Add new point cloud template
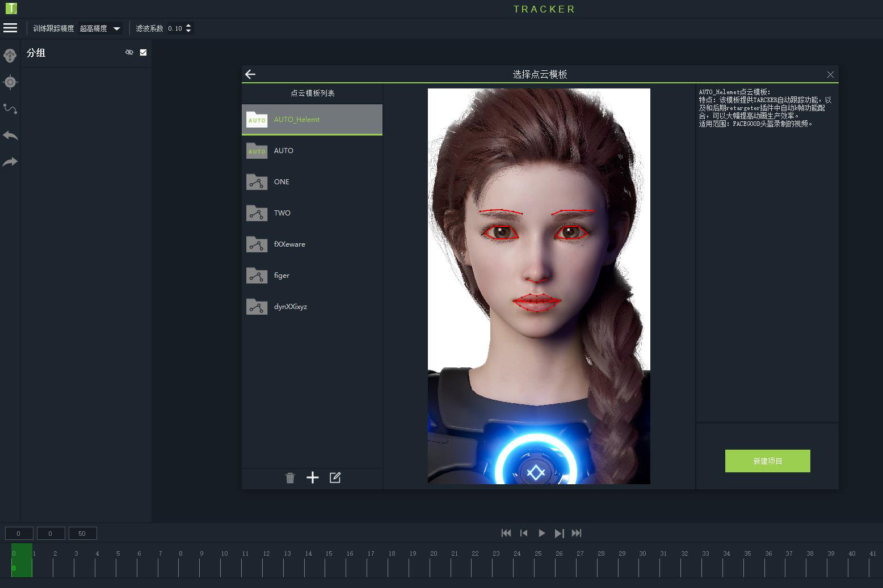Screen dimensions: 883x588 [313, 478]
